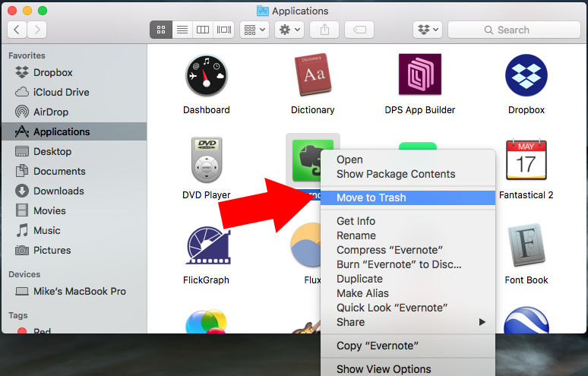Open the Action gear dropdown menu

pyautogui.click(x=289, y=30)
